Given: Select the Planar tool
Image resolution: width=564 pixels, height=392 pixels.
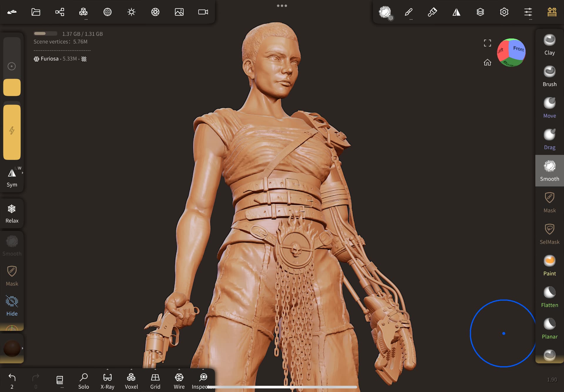Looking at the screenshot, I should 550,329.
